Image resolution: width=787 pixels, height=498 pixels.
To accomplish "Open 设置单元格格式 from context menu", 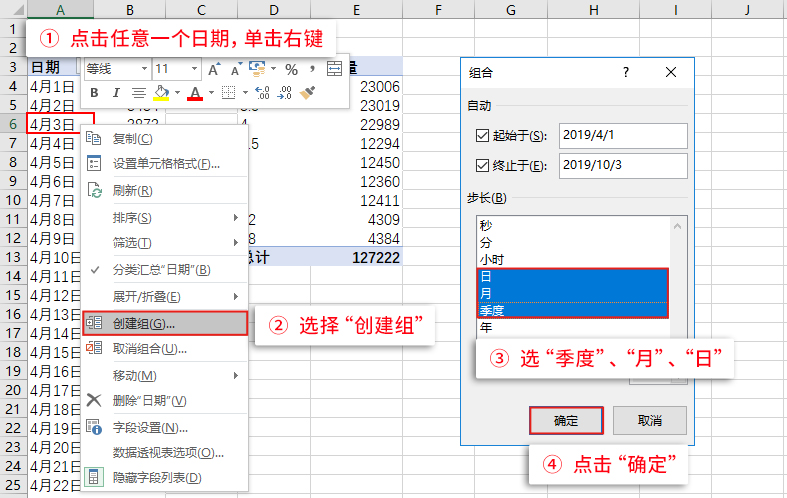I will coord(165,164).
